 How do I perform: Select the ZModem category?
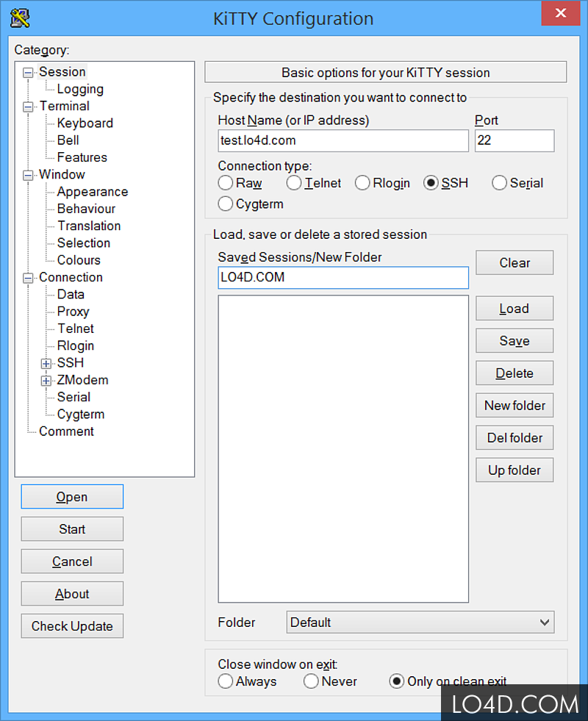(x=82, y=380)
